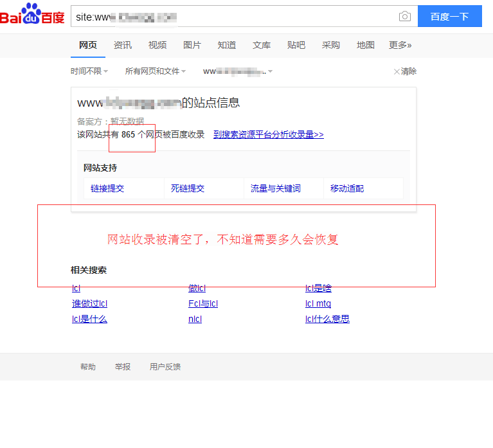493x448 pixels.
Task: Click 举报 in the footer
Action: [x=123, y=366]
